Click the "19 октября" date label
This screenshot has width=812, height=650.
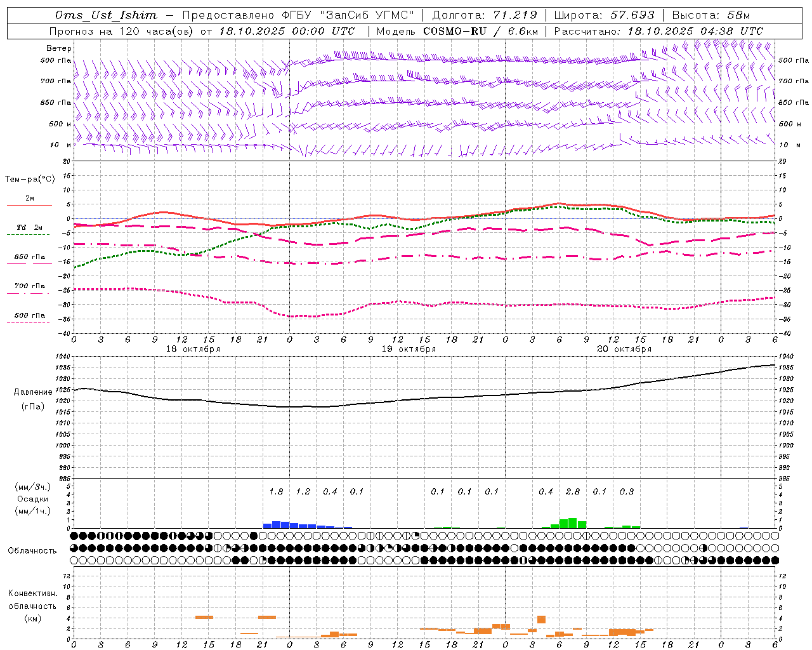point(409,349)
